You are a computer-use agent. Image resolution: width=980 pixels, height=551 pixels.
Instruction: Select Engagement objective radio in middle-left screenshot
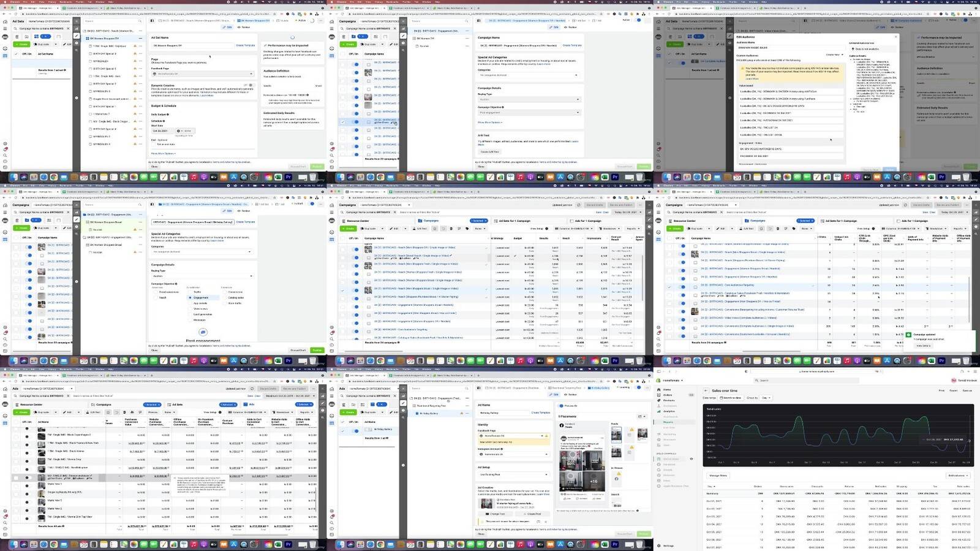190,297
